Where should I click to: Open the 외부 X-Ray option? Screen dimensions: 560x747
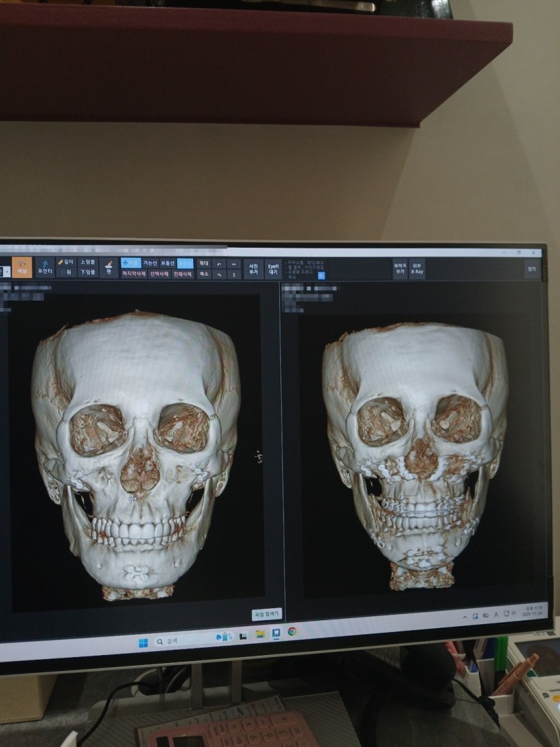(417, 268)
